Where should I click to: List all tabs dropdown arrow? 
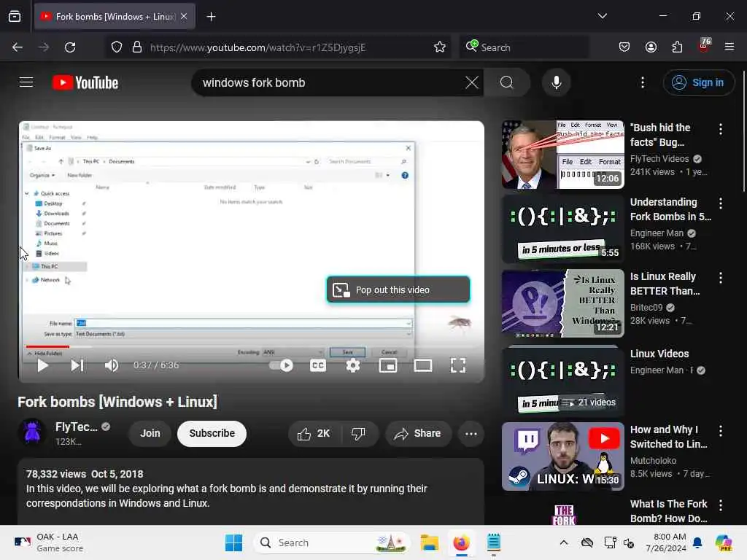602,16
